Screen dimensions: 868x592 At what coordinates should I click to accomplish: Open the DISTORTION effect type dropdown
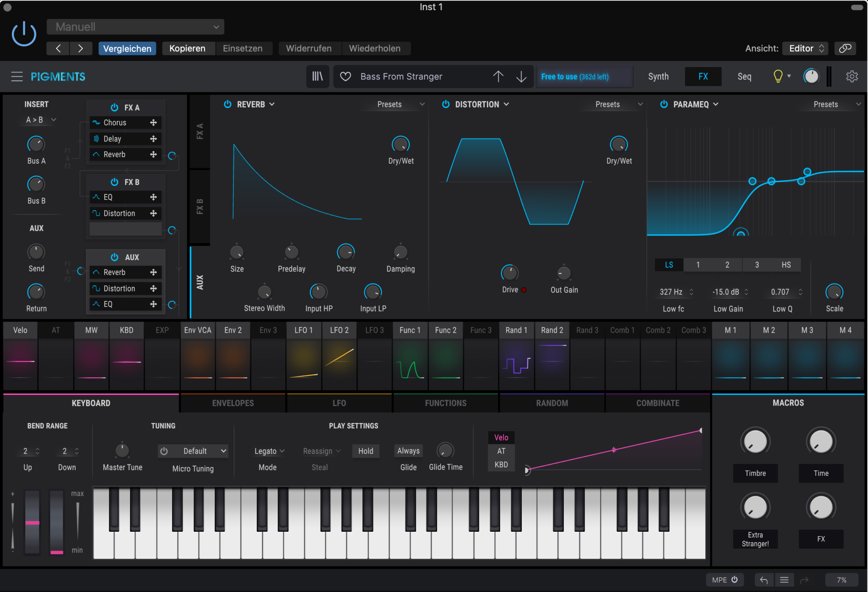pyautogui.click(x=482, y=104)
